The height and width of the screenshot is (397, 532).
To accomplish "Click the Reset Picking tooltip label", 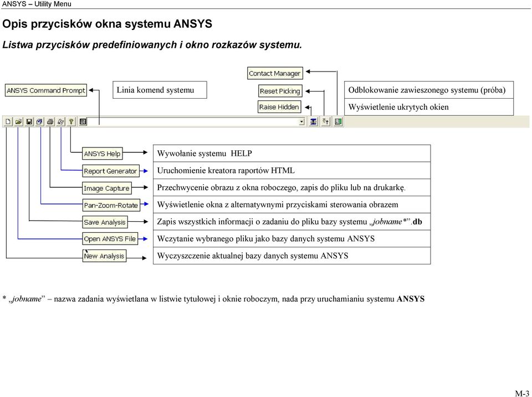I will click(280, 91).
